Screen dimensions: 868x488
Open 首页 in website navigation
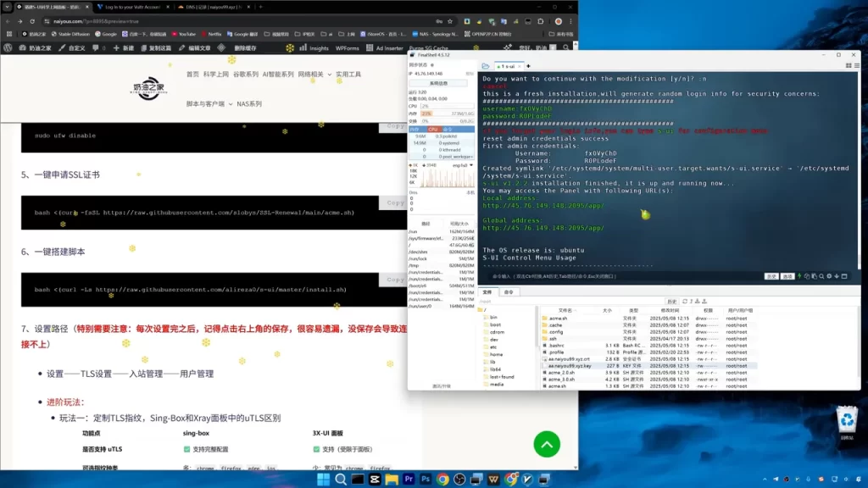[x=192, y=75]
